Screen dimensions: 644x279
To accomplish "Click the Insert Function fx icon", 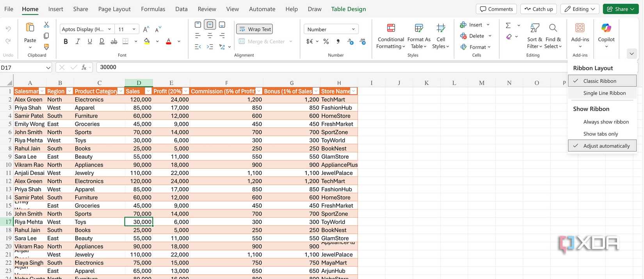I will click(84, 67).
